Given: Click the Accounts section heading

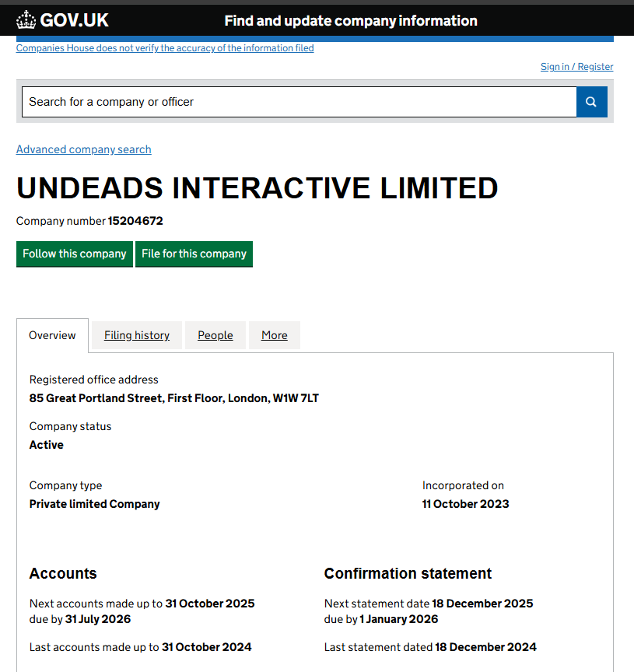Looking at the screenshot, I should [x=63, y=573].
